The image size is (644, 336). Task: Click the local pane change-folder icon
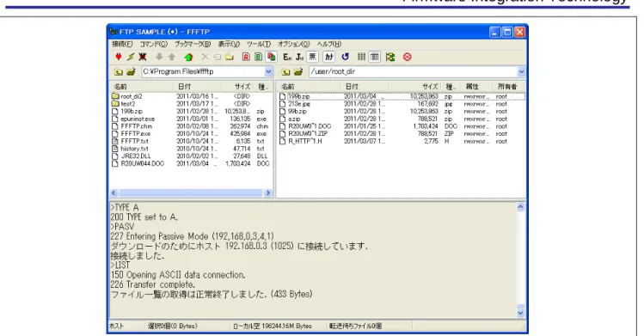pos(131,72)
